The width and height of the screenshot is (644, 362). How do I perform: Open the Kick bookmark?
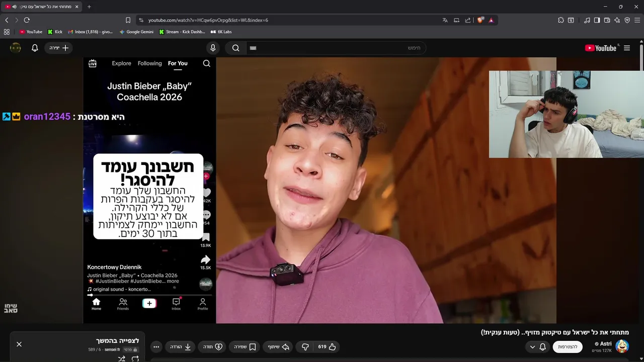coord(55,32)
